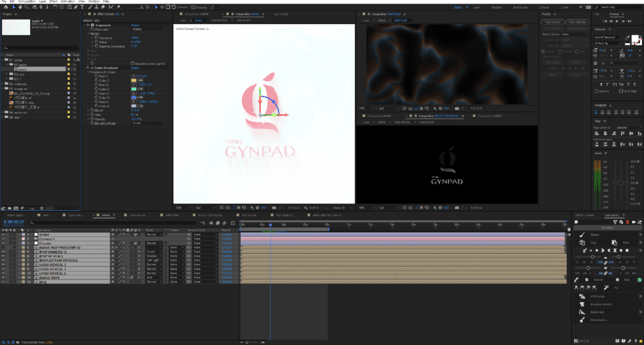Viewport: 644px width, 345px height.
Task: Toggle Bypass Linear Light checkbox in Exposure
Action: 132,64
